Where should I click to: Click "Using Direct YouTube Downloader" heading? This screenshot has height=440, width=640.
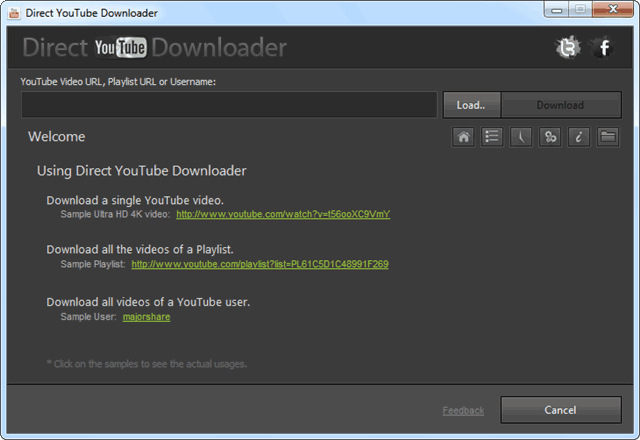[142, 171]
